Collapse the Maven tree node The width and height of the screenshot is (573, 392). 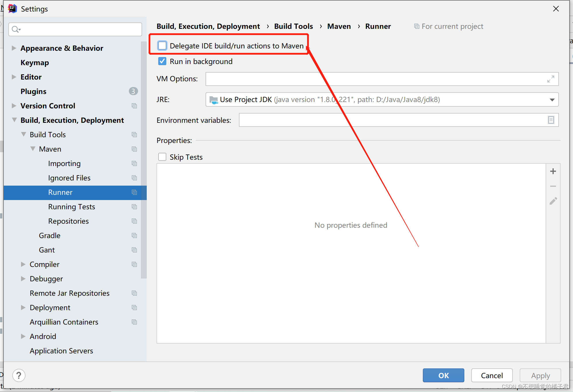(33, 149)
